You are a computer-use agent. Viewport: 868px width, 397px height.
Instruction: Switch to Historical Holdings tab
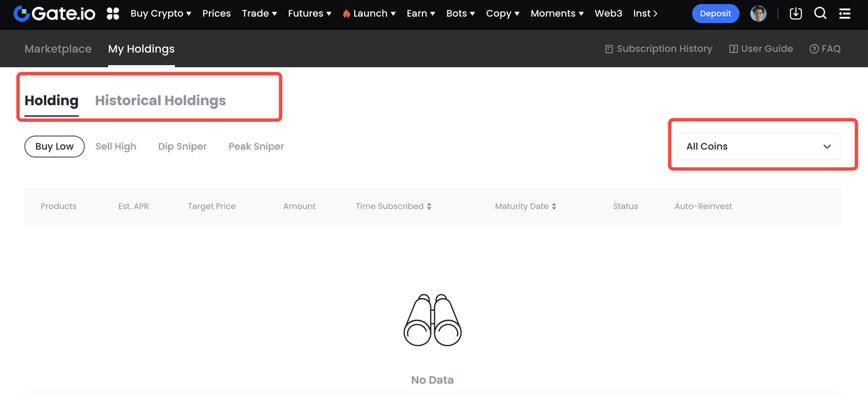[x=160, y=101]
